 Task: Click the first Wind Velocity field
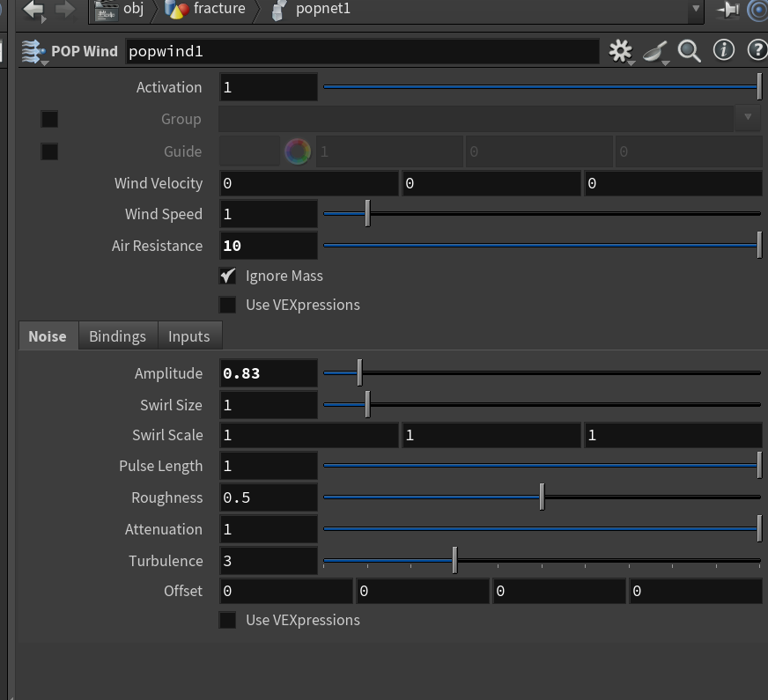click(309, 183)
